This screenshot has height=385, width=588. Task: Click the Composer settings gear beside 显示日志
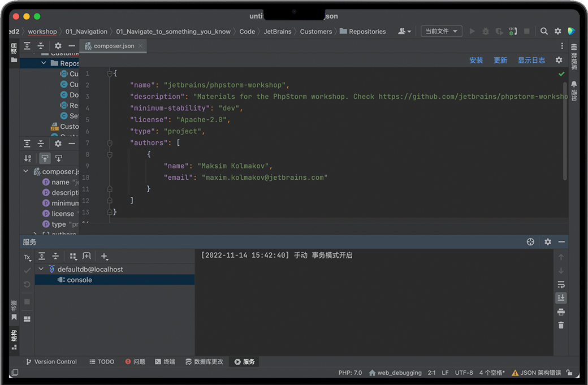coord(559,60)
